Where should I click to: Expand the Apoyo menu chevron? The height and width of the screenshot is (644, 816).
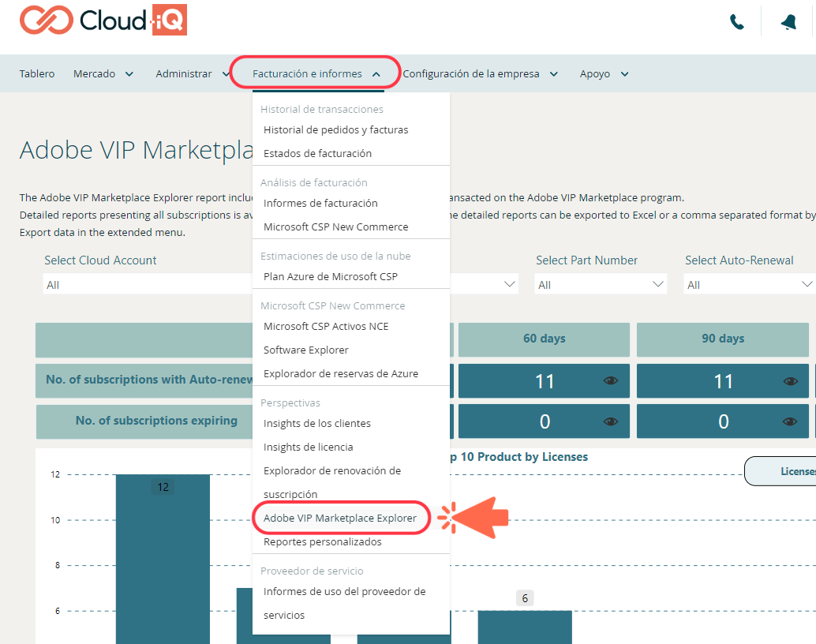pyautogui.click(x=624, y=74)
